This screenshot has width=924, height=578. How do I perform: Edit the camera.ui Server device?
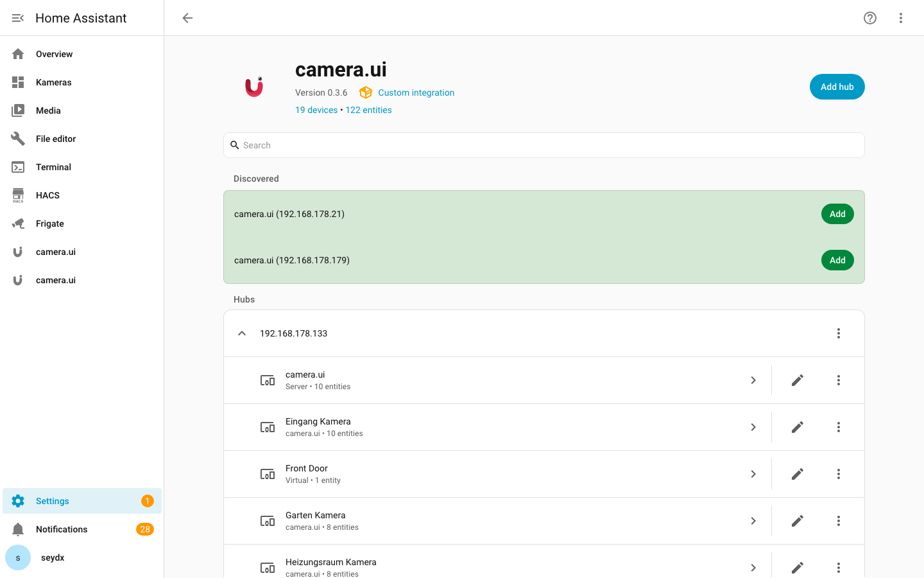(798, 380)
